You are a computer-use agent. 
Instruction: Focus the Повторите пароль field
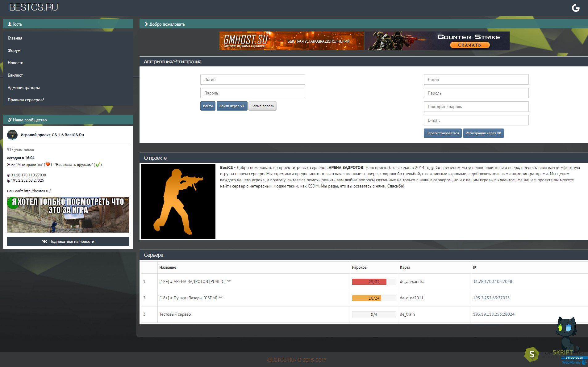(x=476, y=107)
